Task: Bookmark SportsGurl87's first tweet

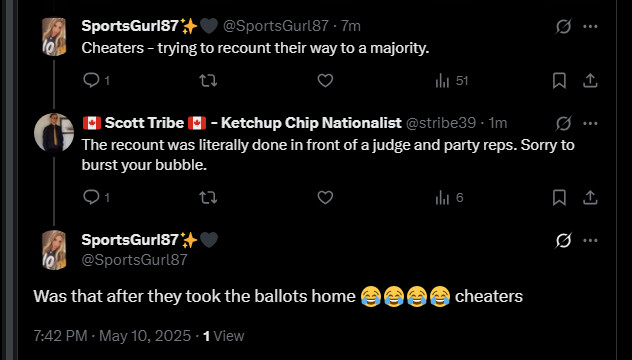Action: 559,81
